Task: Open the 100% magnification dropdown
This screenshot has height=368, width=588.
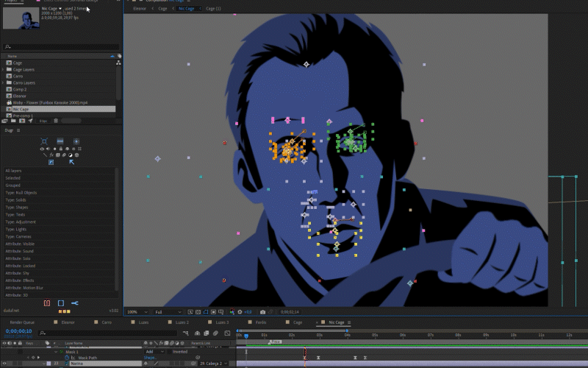Action: [137, 312]
